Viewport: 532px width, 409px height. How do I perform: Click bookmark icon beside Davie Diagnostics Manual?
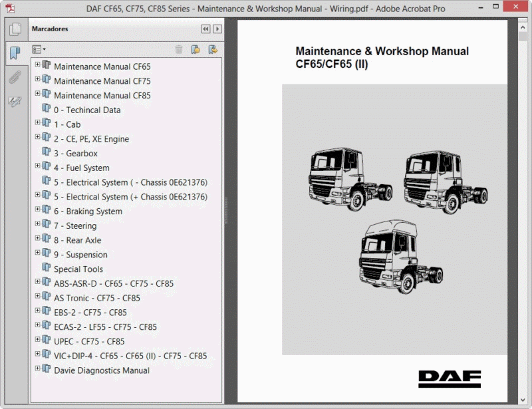coord(46,368)
